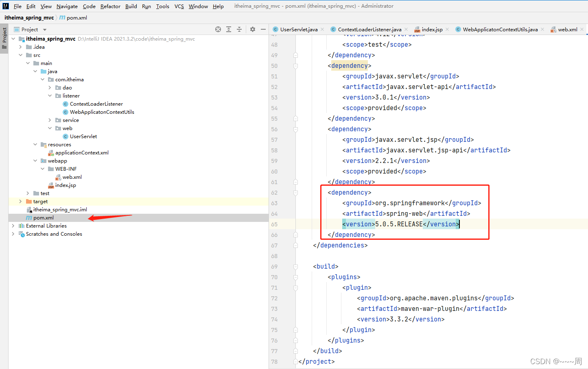Open the Build menu
Image resolution: width=588 pixels, height=369 pixels.
click(131, 6)
